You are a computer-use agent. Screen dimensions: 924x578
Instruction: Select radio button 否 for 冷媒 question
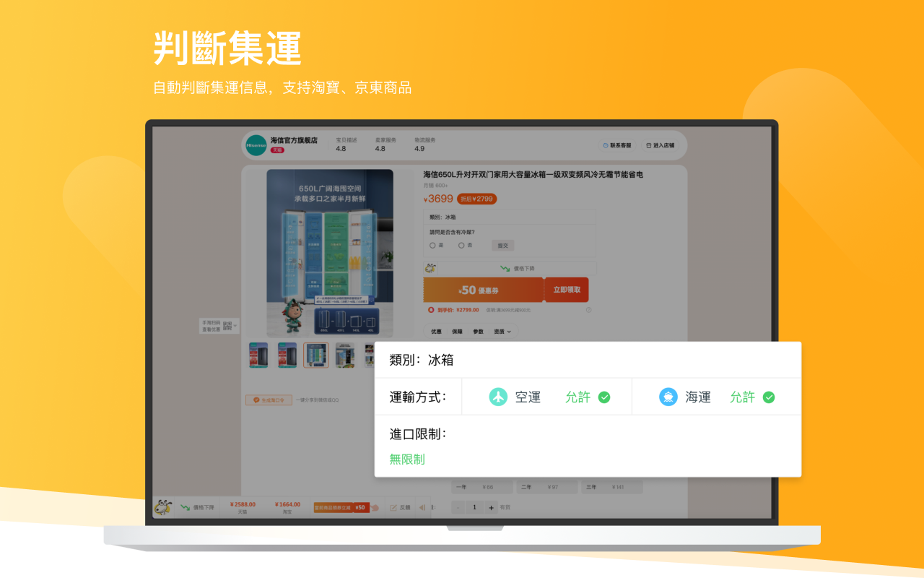click(461, 246)
